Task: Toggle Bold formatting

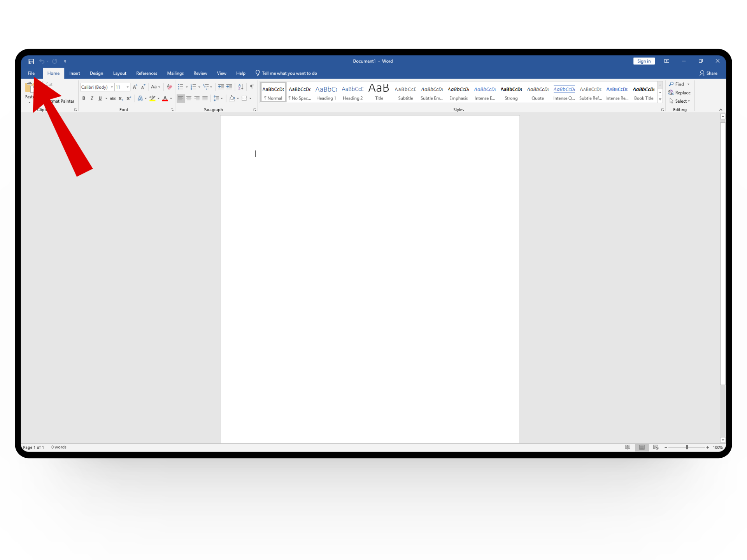Action: click(x=84, y=98)
